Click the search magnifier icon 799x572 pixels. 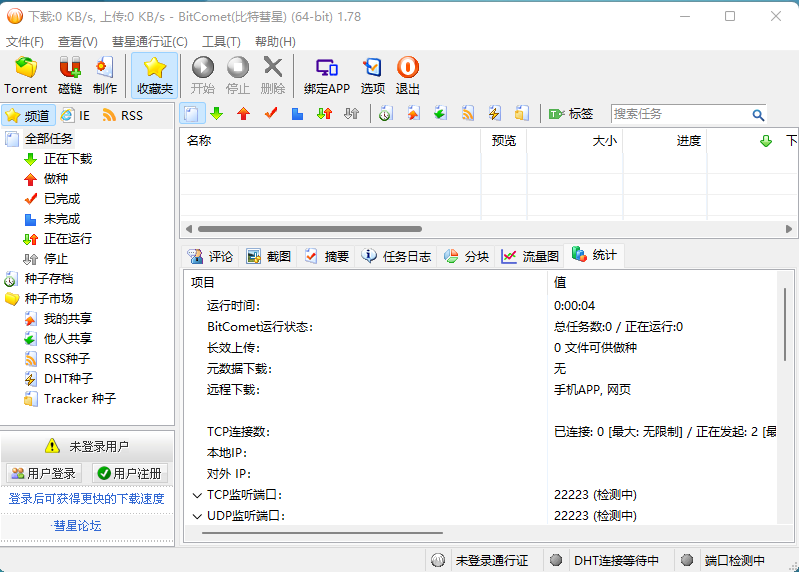758,115
